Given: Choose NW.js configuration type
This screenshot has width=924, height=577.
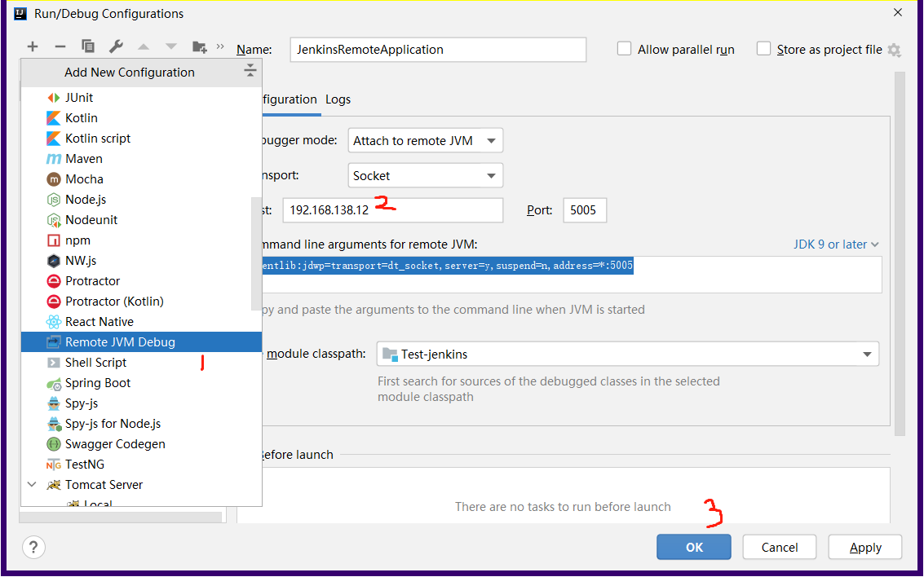Looking at the screenshot, I should [141, 260].
